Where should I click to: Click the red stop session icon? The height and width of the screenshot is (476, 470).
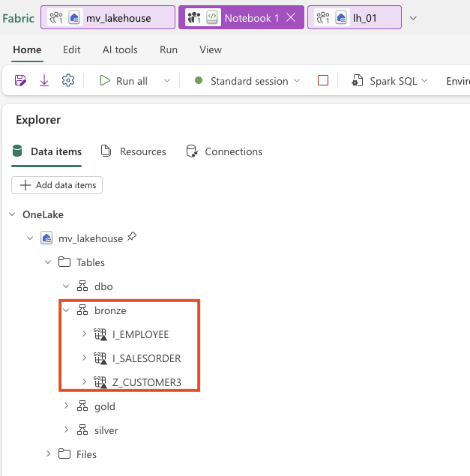point(323,81)
